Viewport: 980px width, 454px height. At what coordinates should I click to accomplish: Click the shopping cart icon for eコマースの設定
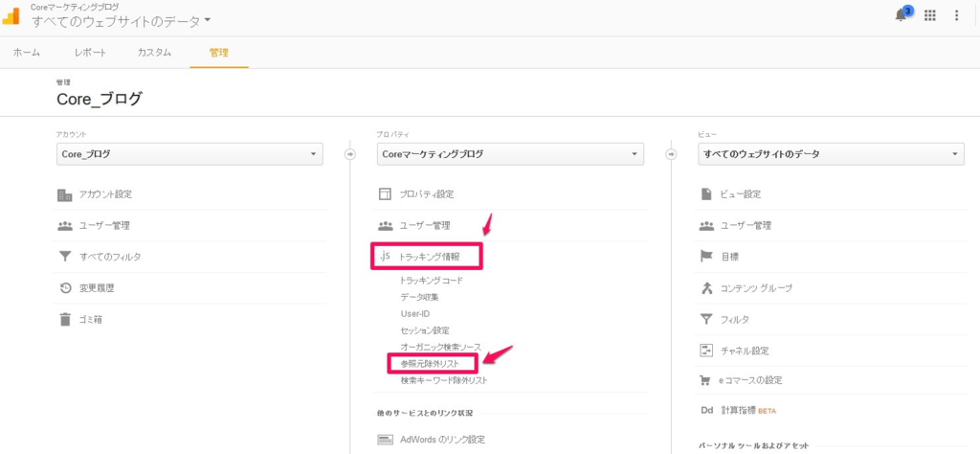(706, 380)
